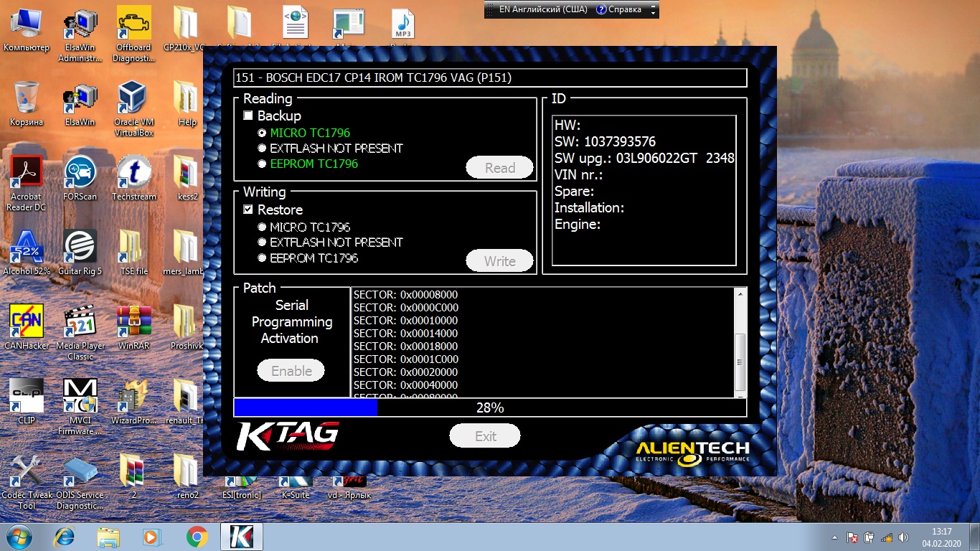980x551 pixels.
Task: Click the EN language bar indicator
Action: point(543,9)
